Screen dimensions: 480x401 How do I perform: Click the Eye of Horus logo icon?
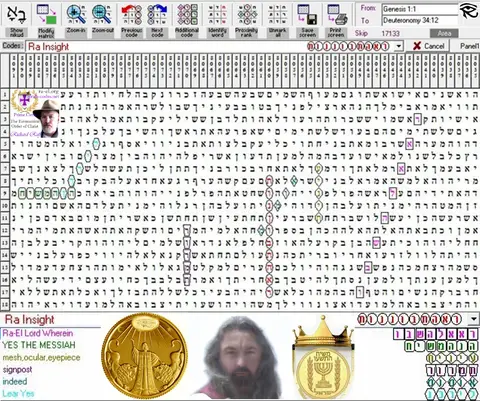[469, 12]
